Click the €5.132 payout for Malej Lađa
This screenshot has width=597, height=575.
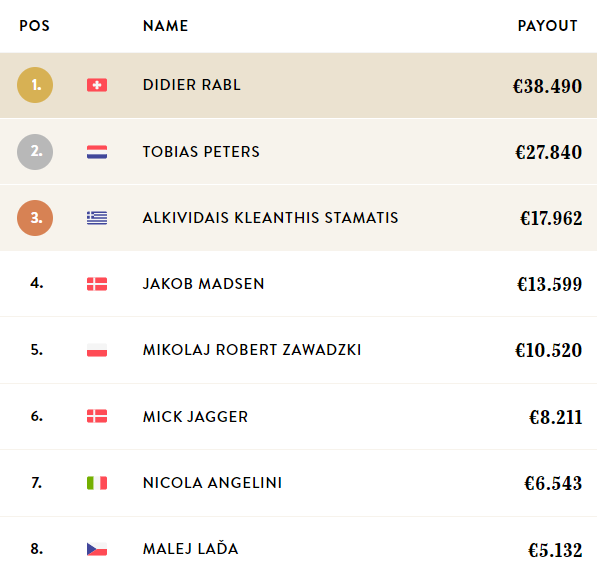pyautogui.click(x=555, y=550)
